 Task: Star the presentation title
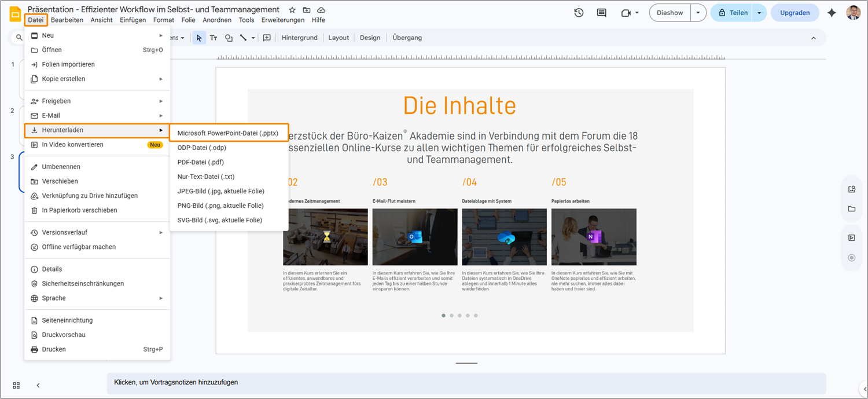point(292,10)
